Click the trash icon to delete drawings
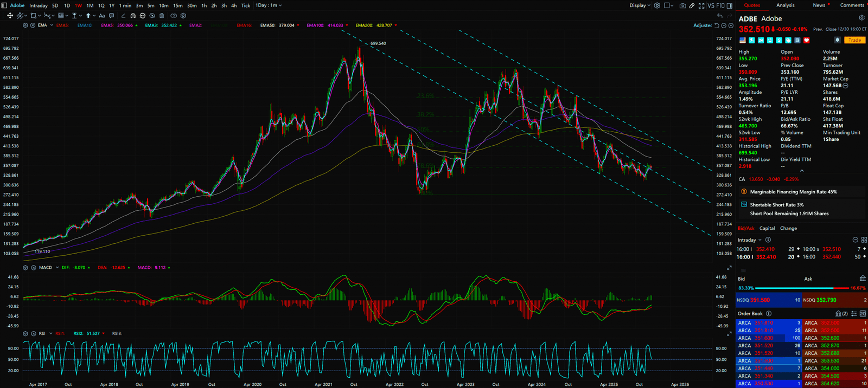 161,16
